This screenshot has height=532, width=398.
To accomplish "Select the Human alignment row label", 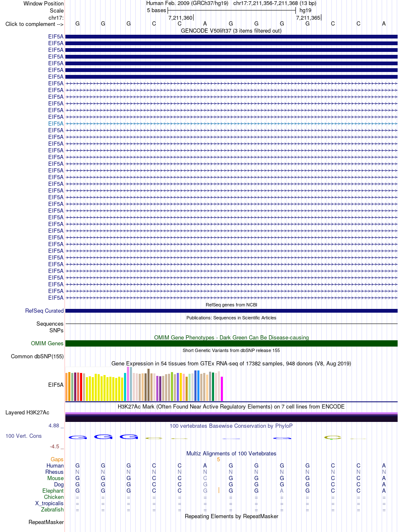I will pyautogui.click(x=55, y=466).
